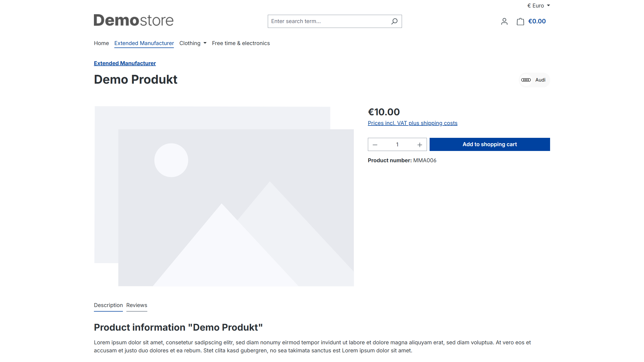644x362 pixels.
Task: Switch to the Reviews tab
Action: coord(137,305)
